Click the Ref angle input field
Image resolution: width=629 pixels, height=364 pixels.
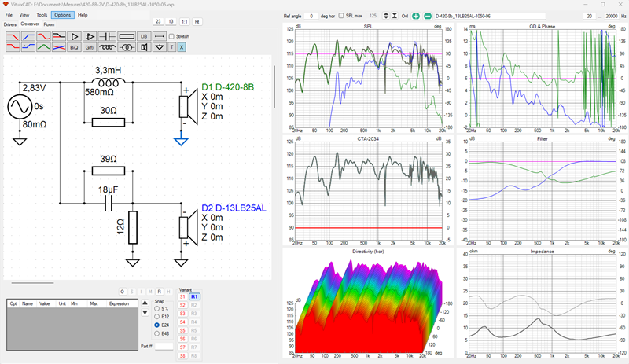pos(311,16)
